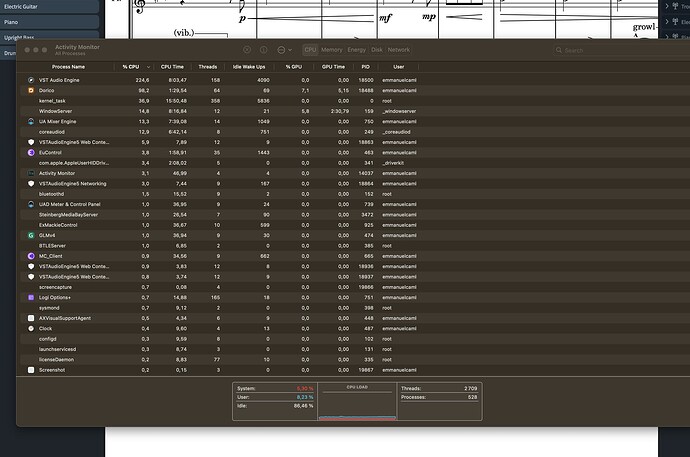This screenshot has height=457, width=690.
Task: Select the screencapture process row
Action: click(x=353, y=287)
